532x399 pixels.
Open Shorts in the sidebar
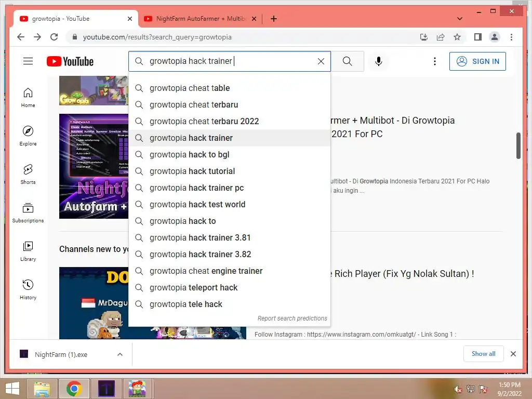pyautogui.click(x=28, y=175)
